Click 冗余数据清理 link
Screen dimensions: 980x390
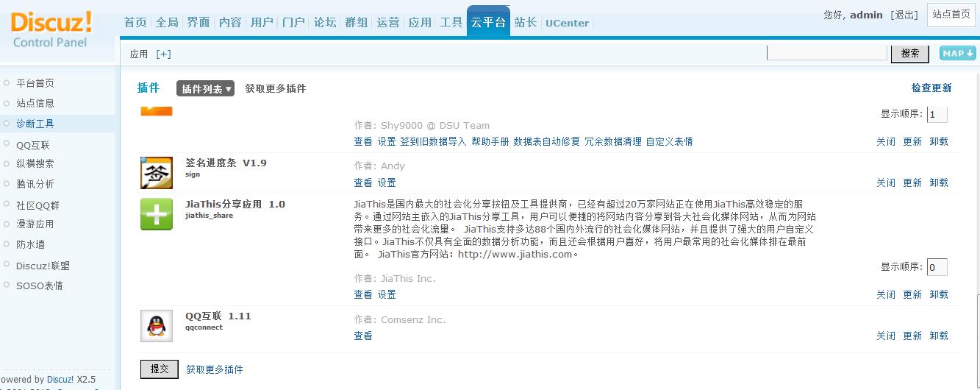613,141
